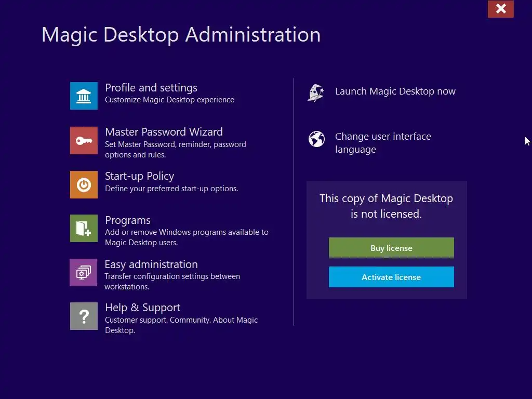Open Easy administration heading
This screenshot has height=399, width=532.
[151, 264]
